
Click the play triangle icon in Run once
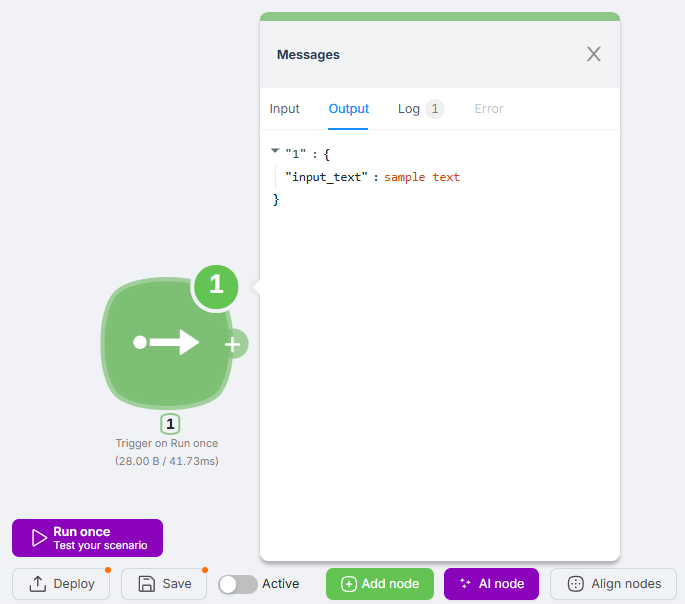(39, 538)
